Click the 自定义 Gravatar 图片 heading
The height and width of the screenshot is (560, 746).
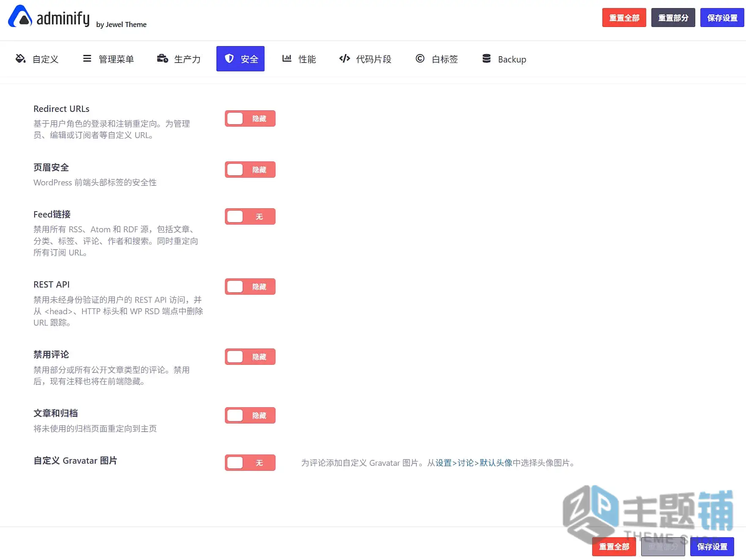click(75, 461)
